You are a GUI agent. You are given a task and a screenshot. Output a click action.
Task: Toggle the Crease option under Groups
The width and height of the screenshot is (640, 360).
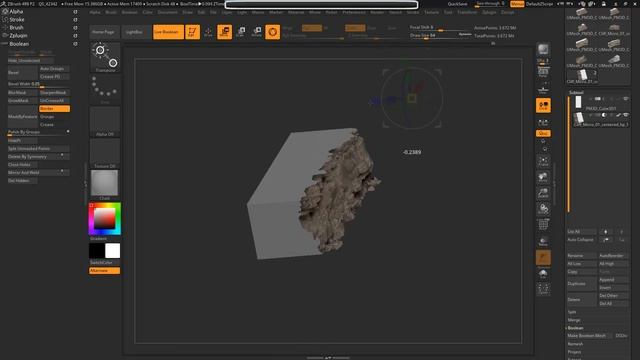(x=54, y=124)
